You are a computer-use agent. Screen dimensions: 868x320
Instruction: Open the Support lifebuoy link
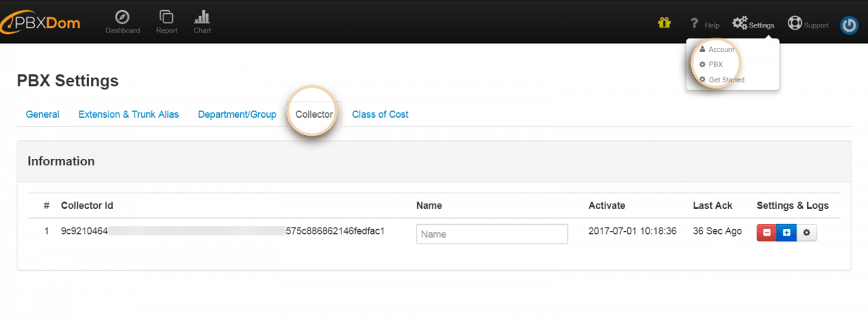click(x=808, y=25)
